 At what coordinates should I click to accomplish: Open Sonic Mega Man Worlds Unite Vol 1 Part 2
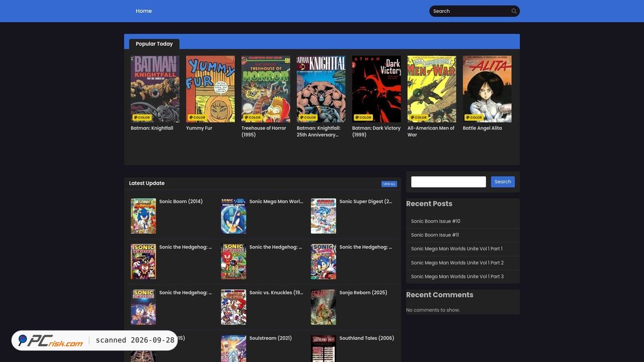[457, 263]
